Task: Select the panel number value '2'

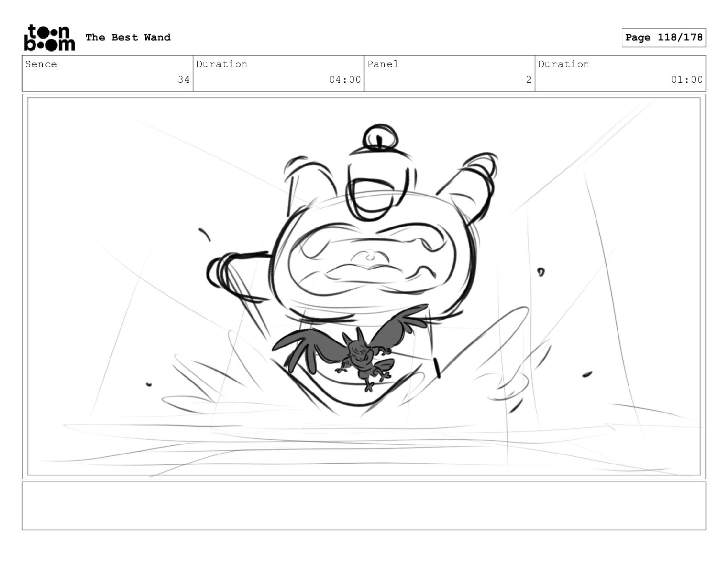Action: pos(529,80)
